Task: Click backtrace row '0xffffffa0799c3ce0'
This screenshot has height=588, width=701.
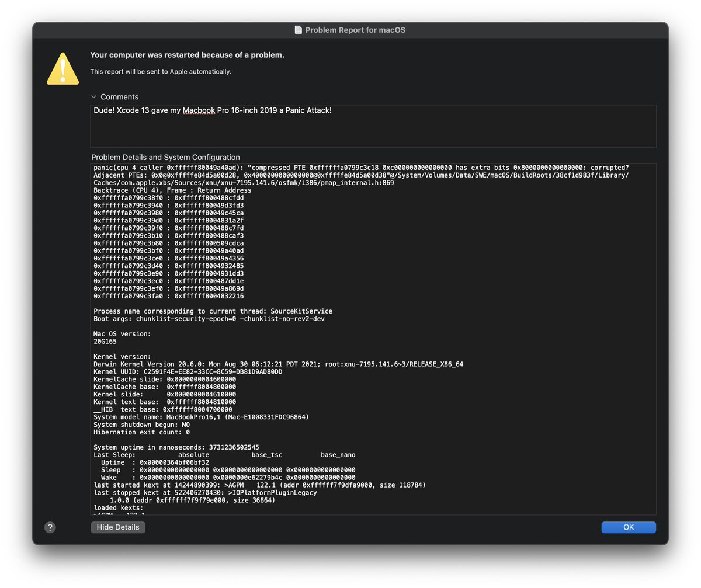Action: pyautogui.click(x=169, y=259)
